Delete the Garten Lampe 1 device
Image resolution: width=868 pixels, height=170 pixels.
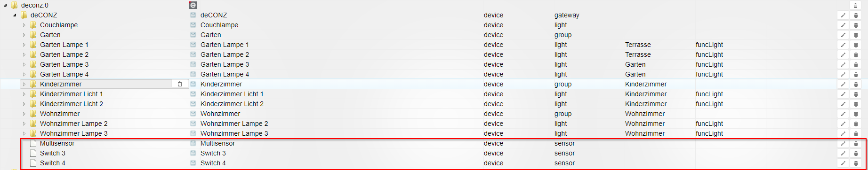(856, 45)
